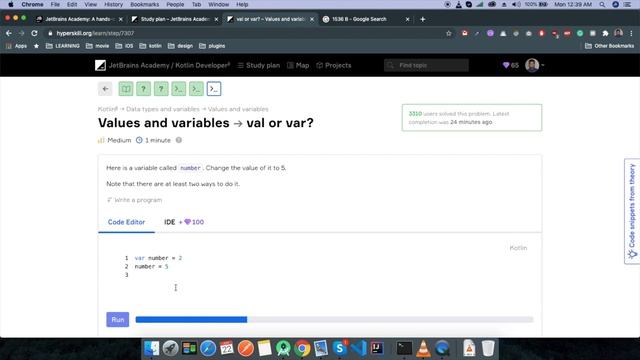Switch to 1536 B – Google Search tab
This screenshot has height=360, width=640.
[x=359, y=19]
